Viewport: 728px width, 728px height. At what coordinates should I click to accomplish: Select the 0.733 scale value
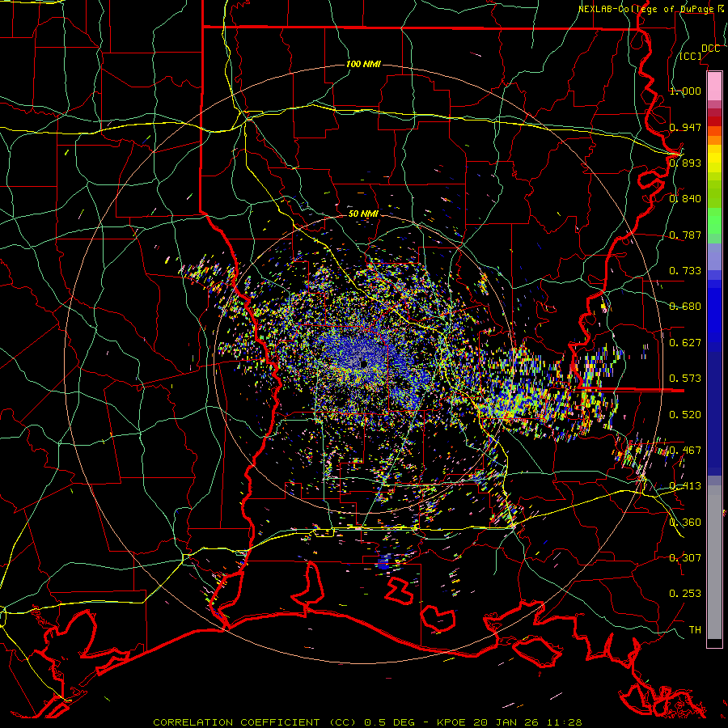coord(685,271)
